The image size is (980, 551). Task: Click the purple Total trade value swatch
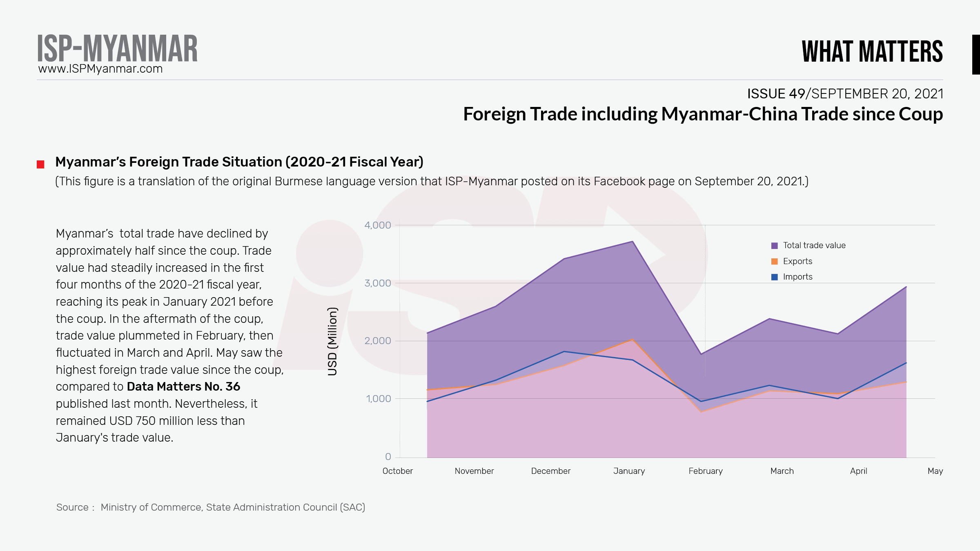click(774, 246)
